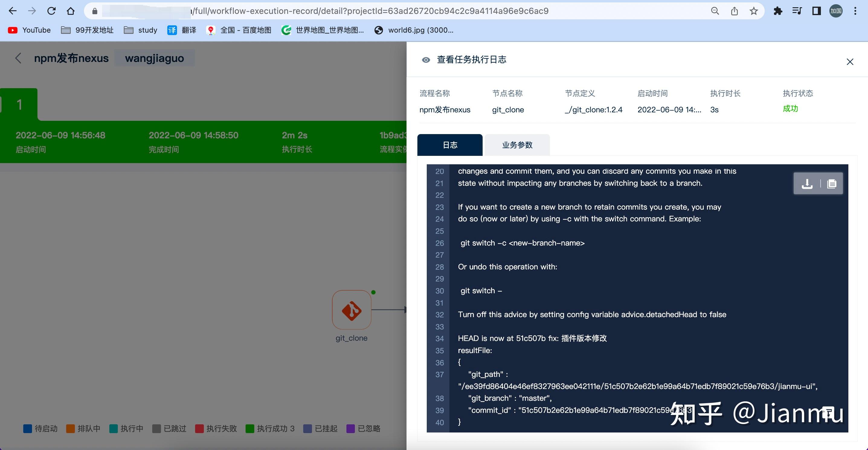Click the 执行中 legend label

(x=132, y=429)
